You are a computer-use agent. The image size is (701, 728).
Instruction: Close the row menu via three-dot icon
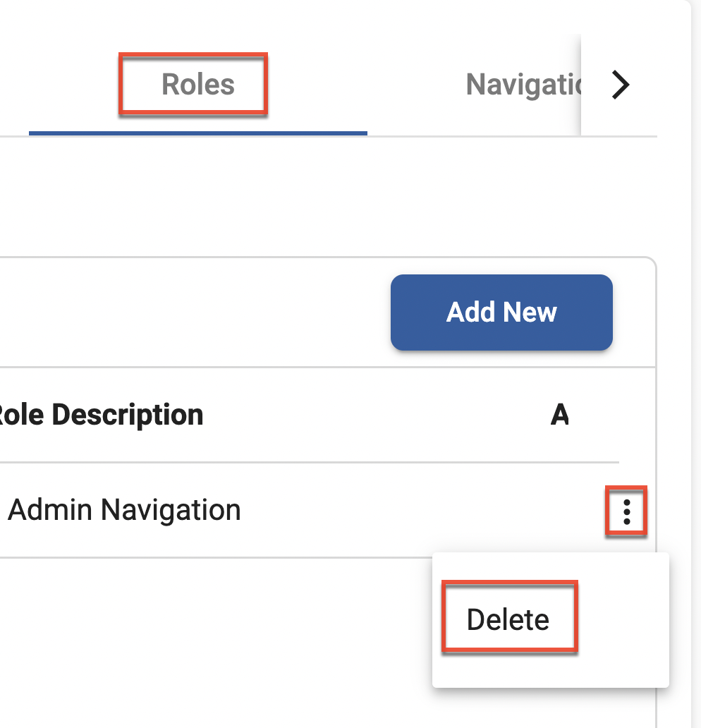coord(626,511)
